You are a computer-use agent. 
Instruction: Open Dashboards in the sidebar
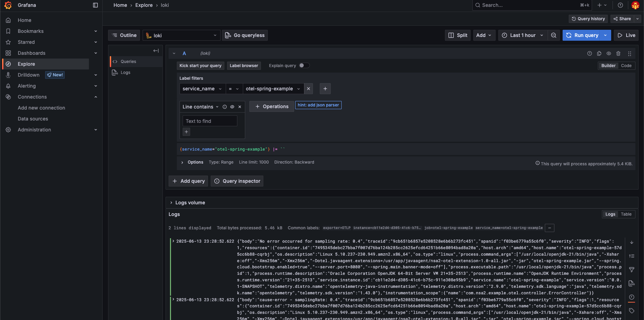tap(31, 53)
